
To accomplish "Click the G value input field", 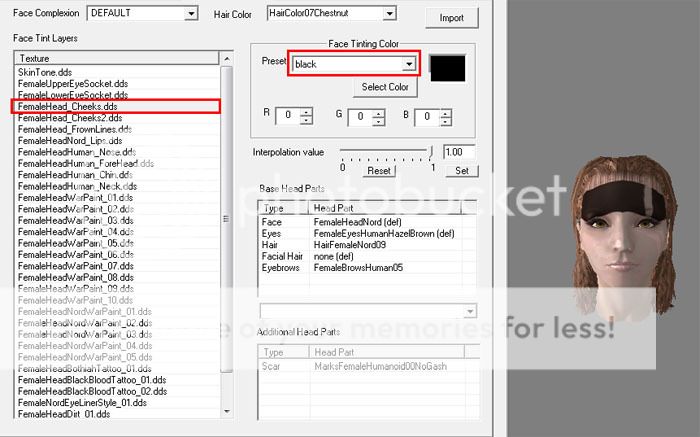I will coord(360,117).
